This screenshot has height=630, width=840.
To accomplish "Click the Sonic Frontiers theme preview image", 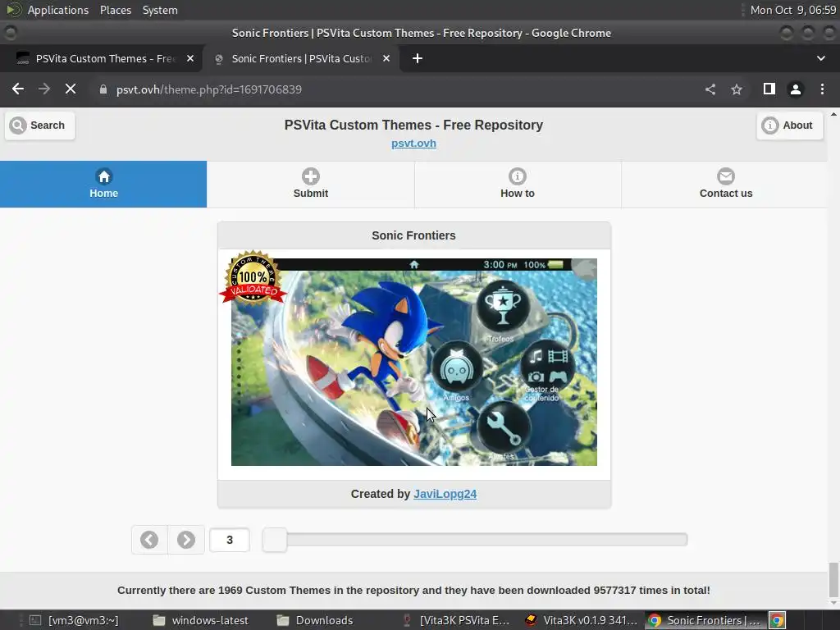I will coord(413,362).
